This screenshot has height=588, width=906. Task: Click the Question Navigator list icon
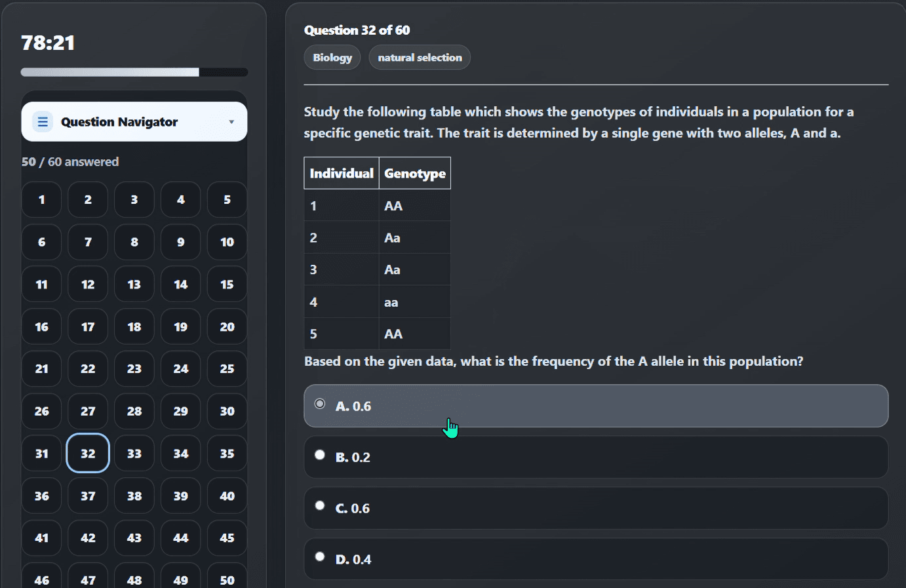coord(43,122)
